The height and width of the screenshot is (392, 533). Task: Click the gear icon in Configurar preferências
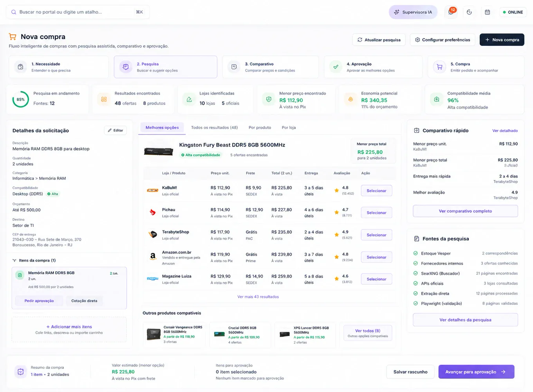click(417, 40)
